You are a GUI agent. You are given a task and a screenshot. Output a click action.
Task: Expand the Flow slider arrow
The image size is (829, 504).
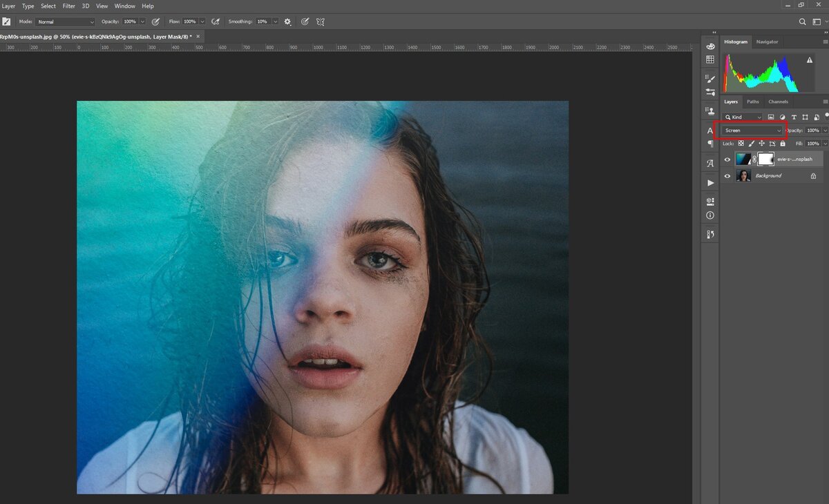202,22
